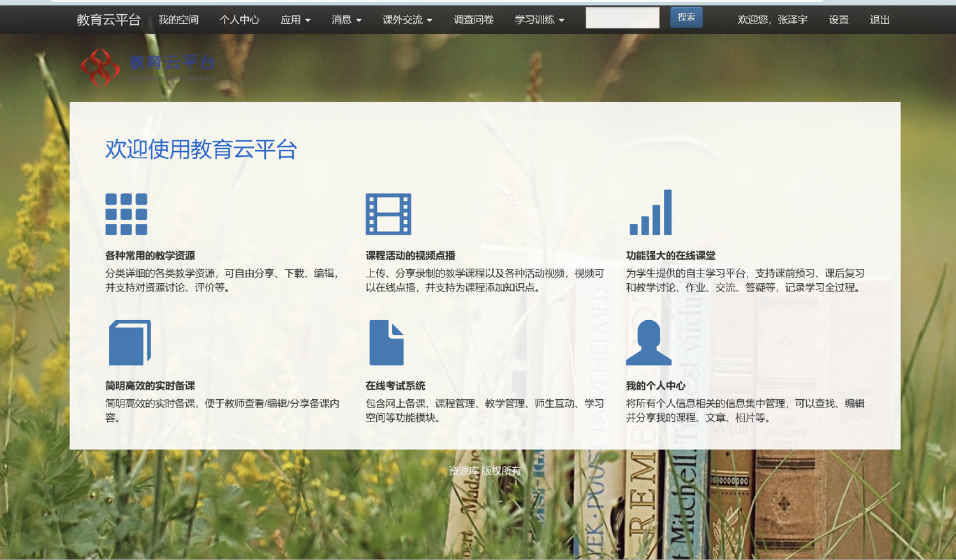Click the person silhouette personal center icon
Viewport: 956px width, 560px height.
point(649,343)
